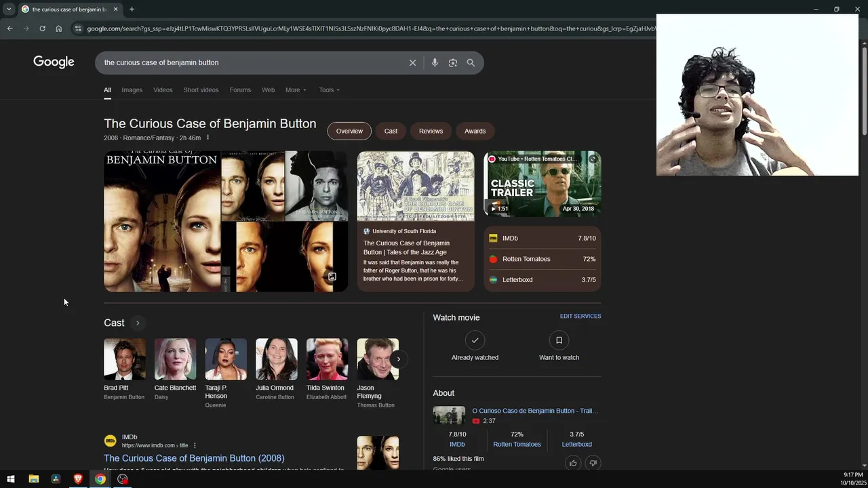Open IMDb 7.8/10 rating row
This screenshot has height=488, width=868.
pyautogui.click(x=542, y=239)
